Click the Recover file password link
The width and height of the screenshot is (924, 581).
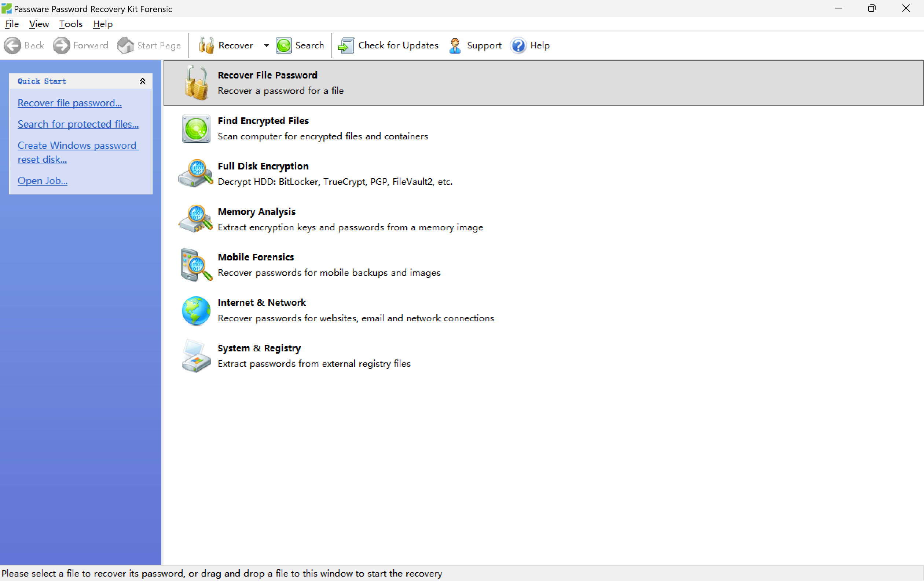tap(69, 103)
